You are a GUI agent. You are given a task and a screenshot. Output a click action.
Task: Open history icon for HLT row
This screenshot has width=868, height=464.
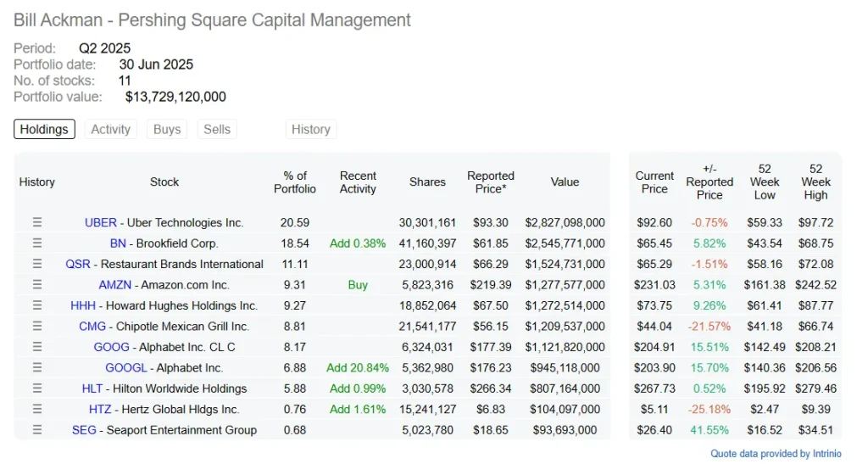pos(37,389)
